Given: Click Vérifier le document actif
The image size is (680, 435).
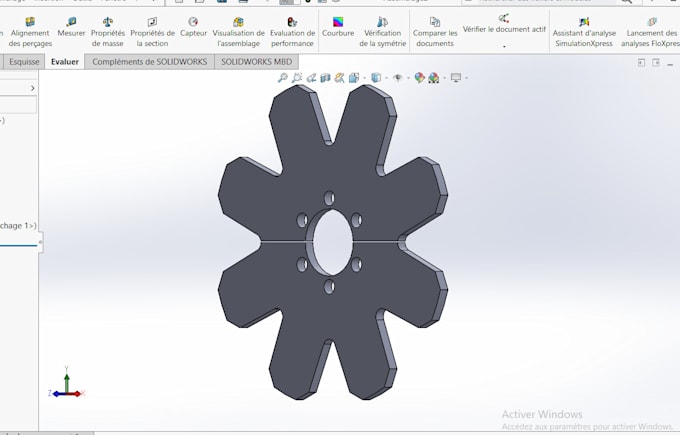Looking at the screenshot, I should [x=504, y=24].
